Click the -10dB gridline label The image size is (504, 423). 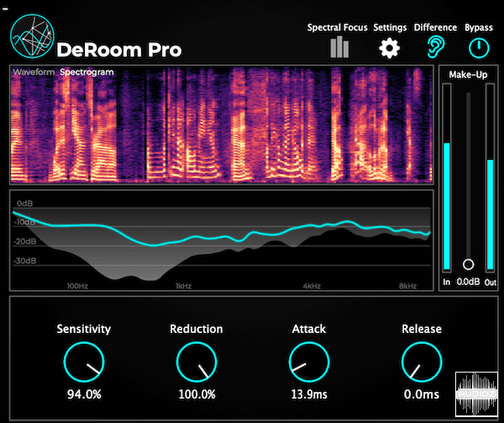click(x=24, y=222)
